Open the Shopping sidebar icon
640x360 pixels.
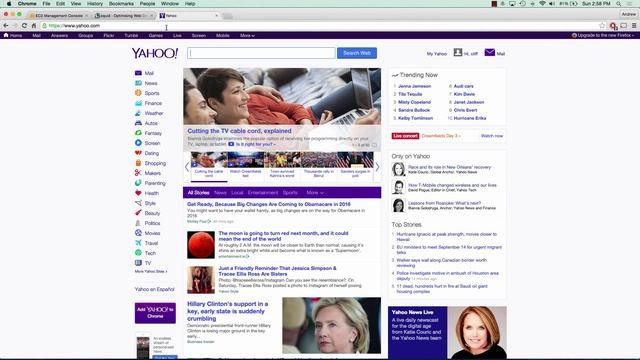point(138,163)
